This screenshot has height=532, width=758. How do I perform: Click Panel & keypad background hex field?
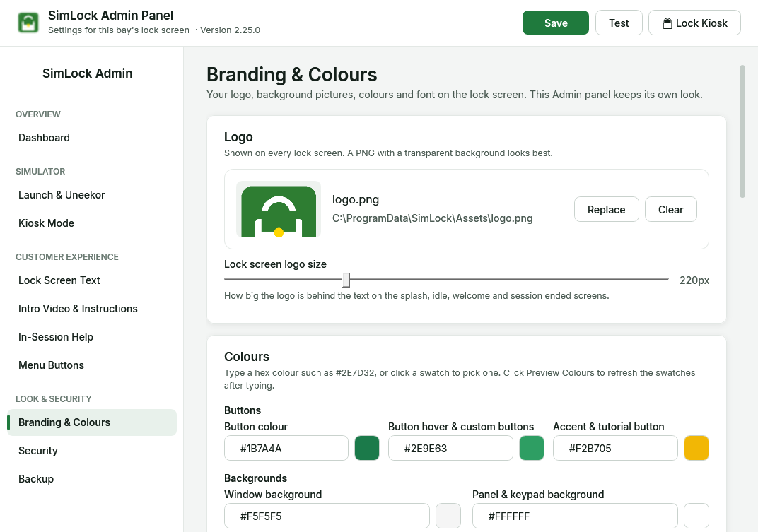[575, 516]
